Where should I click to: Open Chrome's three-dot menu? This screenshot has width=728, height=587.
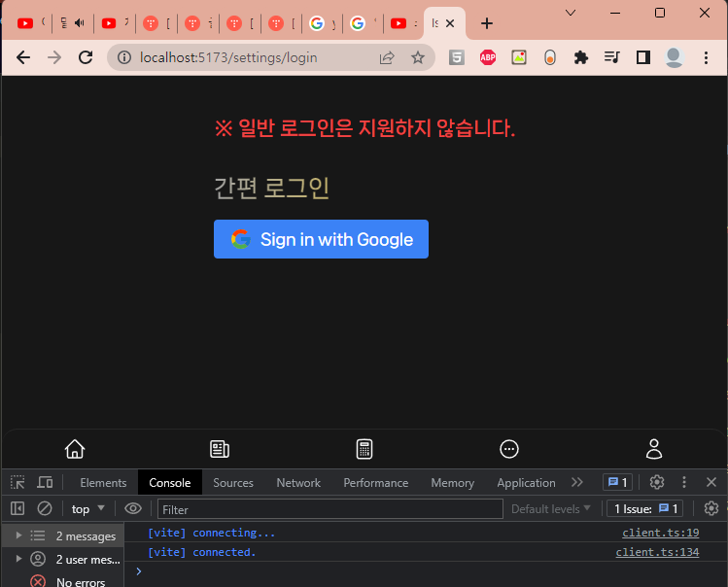[706, 57]
